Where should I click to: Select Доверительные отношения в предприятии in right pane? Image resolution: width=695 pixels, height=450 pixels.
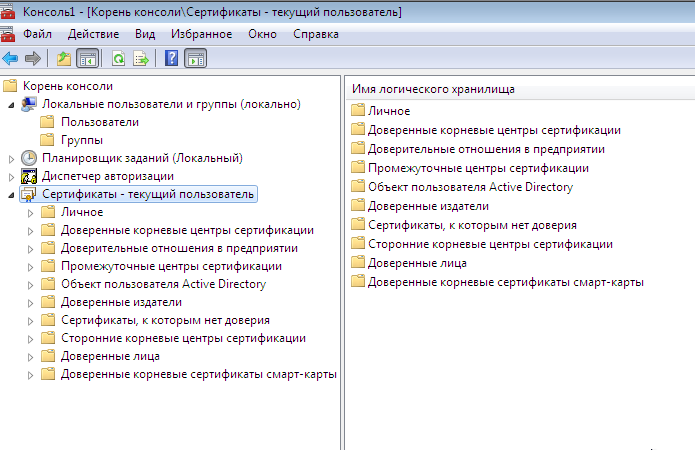click(486, 149)
